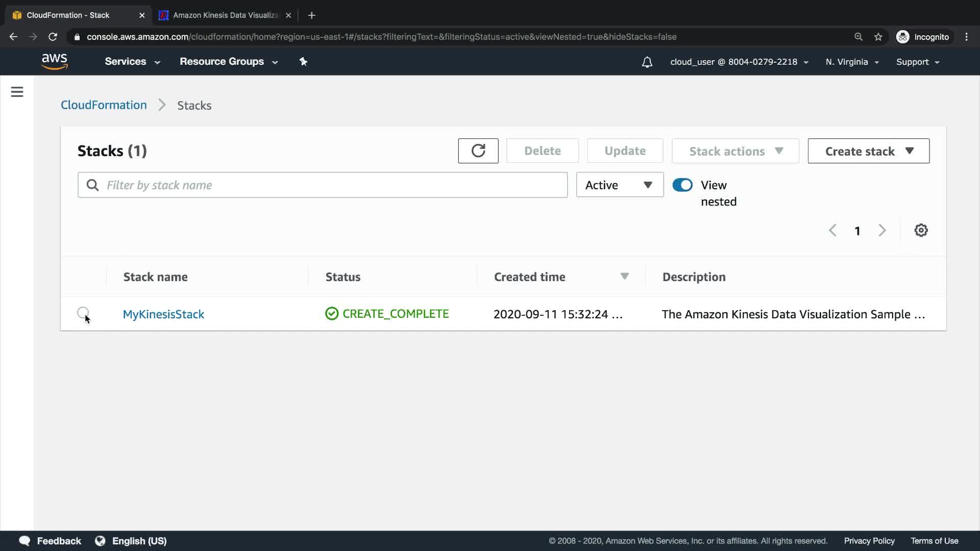The width and height of the screenshot is (980, 551).
Task: Go to next page of stacks
Action: (882, 231)
